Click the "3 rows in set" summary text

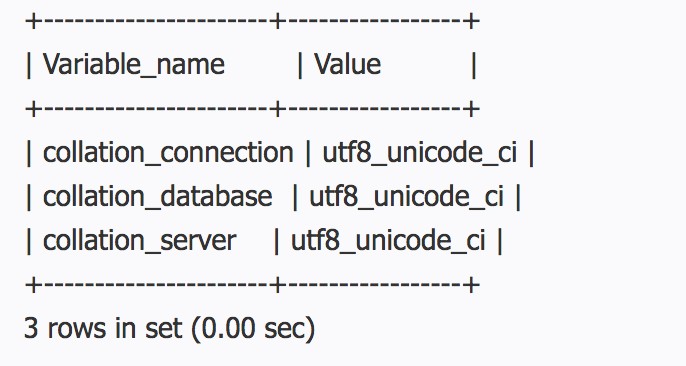pyautogui.click(x=102, y=328)
